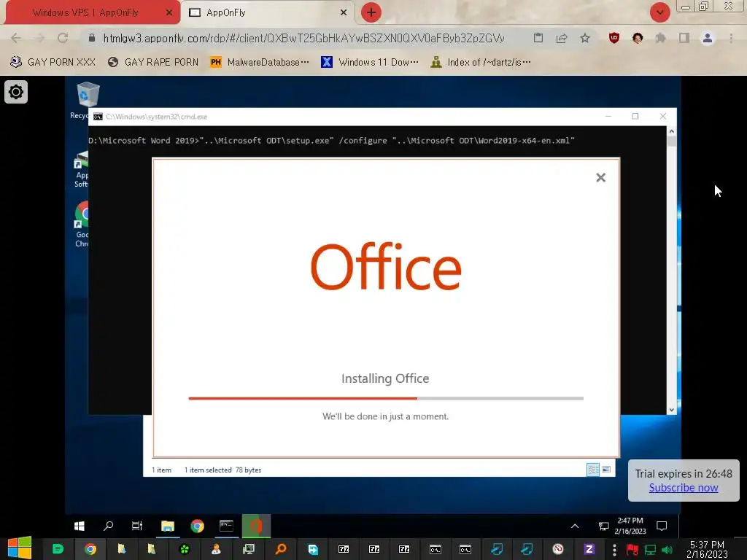Click the address bar URL
Viewport: 747px width, 560px height.
pos(304,38)
